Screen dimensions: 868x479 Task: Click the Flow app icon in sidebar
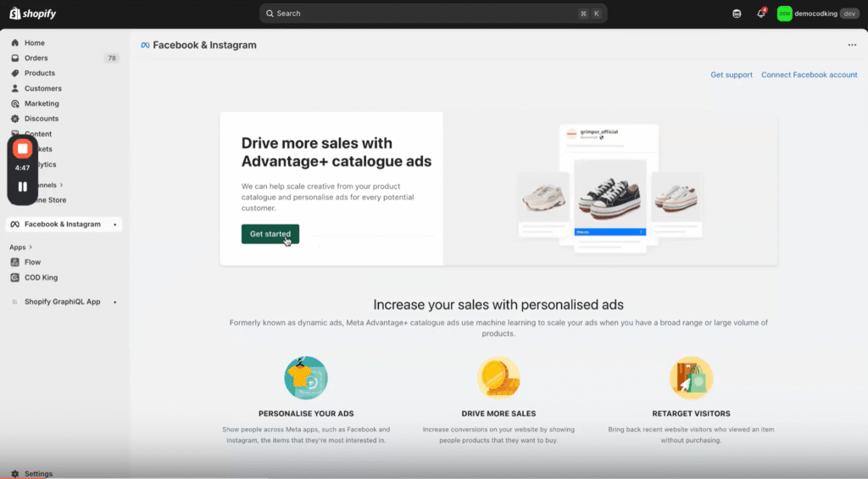(x=15, y=262)
